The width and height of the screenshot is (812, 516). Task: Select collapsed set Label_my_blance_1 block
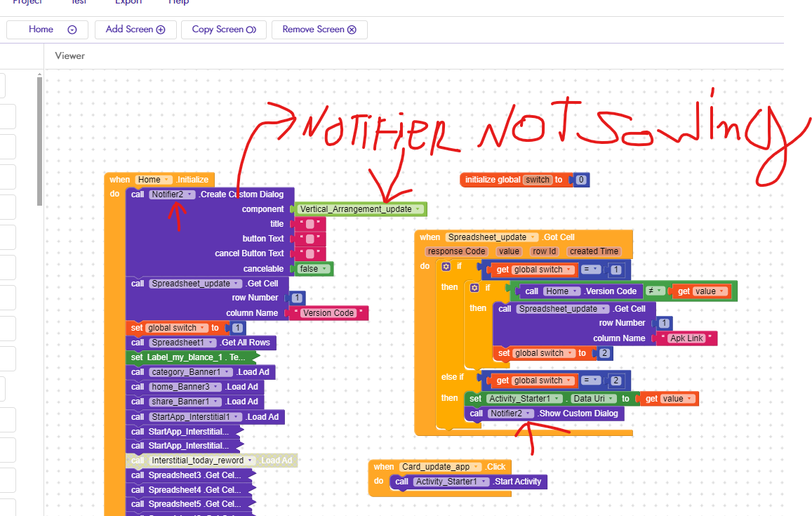click(x=191, y=357)
